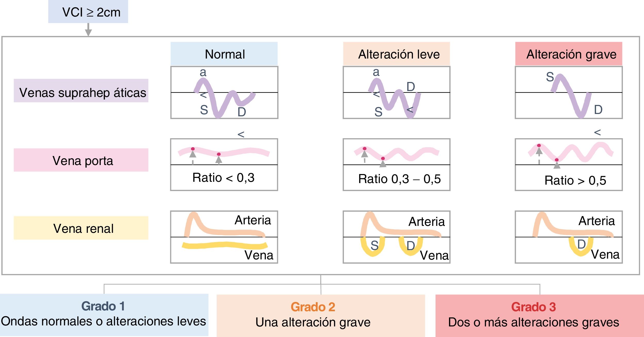Click the Ratio > 0,5 portal waveform

569,165
